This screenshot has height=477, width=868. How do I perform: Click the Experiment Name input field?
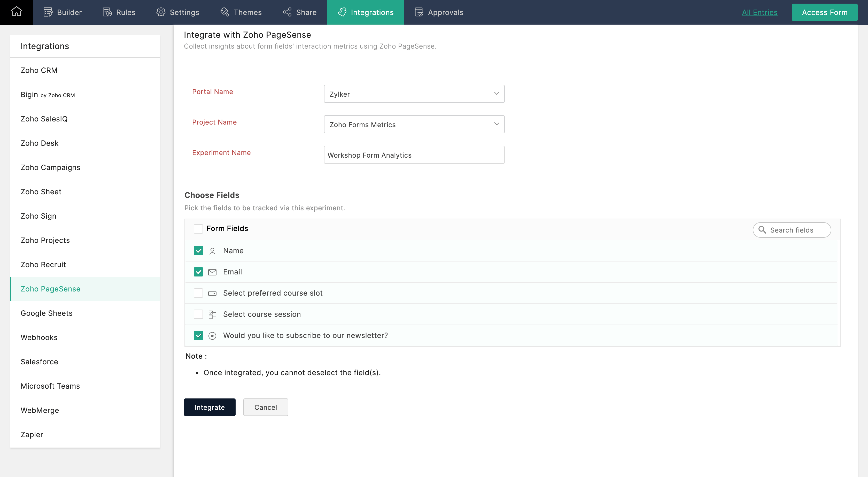414,155
